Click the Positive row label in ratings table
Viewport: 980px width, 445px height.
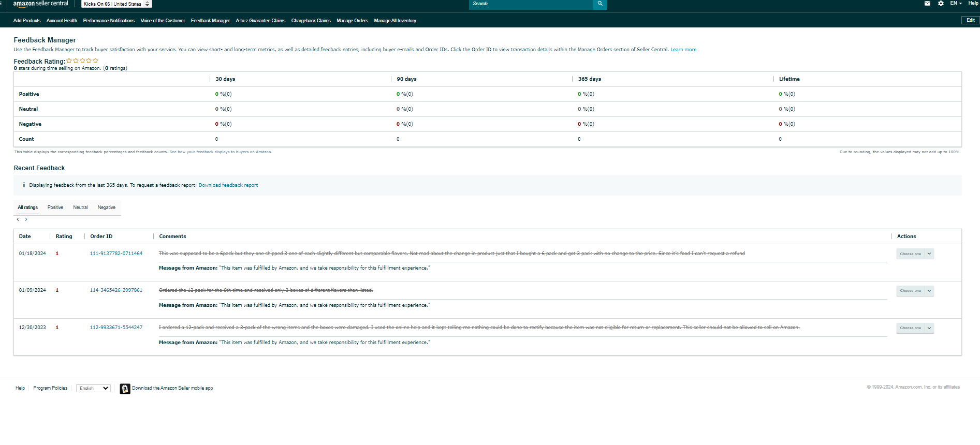(x=29, y=94)
